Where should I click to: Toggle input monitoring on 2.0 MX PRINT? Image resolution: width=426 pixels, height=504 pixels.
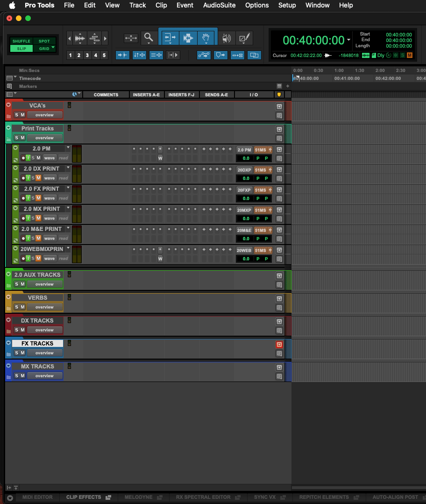28,218
